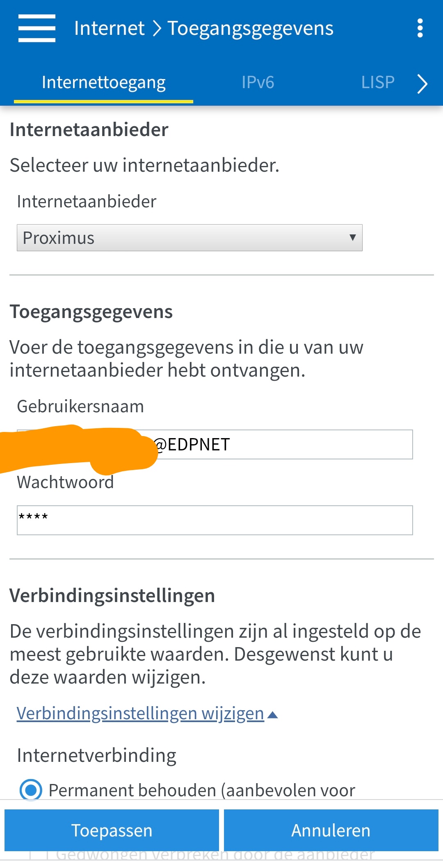Switch to the IPv6 tab

pyautogui.click(x=258, y=82)
